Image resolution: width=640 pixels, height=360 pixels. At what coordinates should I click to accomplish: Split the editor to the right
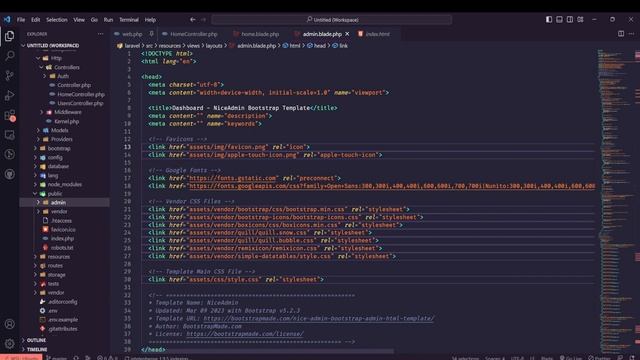point(621,34)
